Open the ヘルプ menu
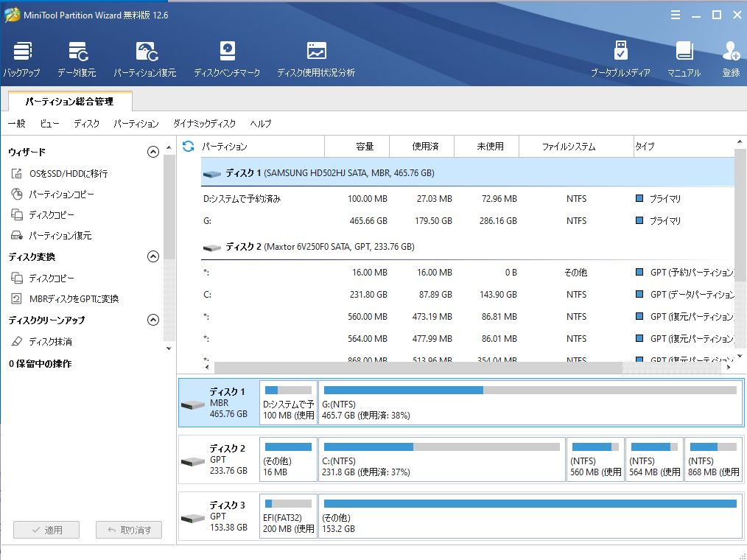Viewport: 747px width, 560px height. [x=261, y=124]
